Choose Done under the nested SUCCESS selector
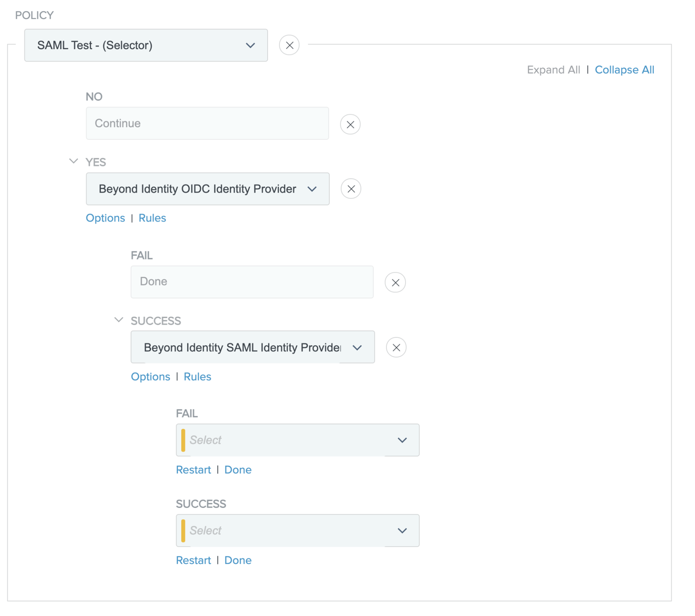 click(x=238, y=560)
